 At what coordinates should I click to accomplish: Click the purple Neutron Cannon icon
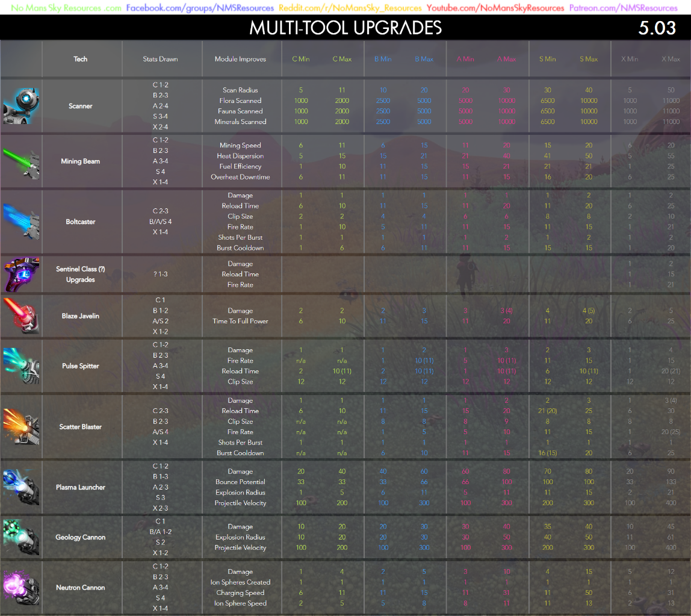(21, 587)
